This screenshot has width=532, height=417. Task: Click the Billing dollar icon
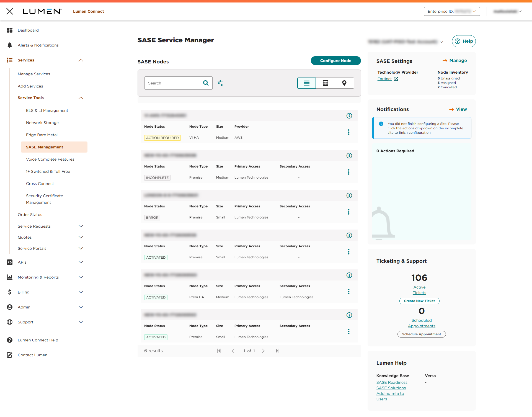(10, 292)
